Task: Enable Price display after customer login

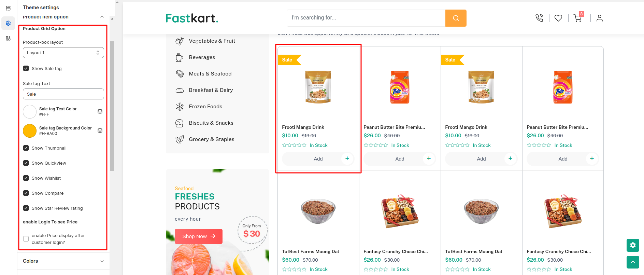Action: tap(26, 239)
